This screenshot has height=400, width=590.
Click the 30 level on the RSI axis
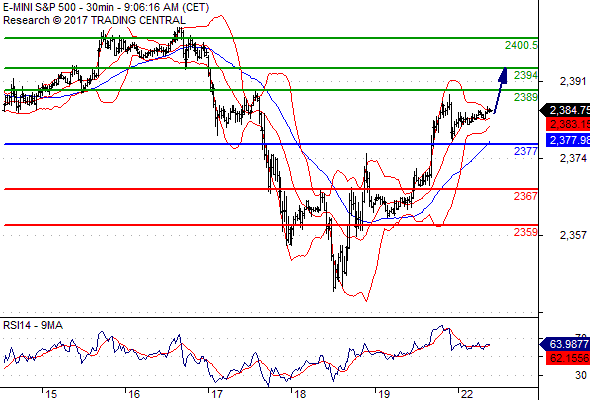581,375
